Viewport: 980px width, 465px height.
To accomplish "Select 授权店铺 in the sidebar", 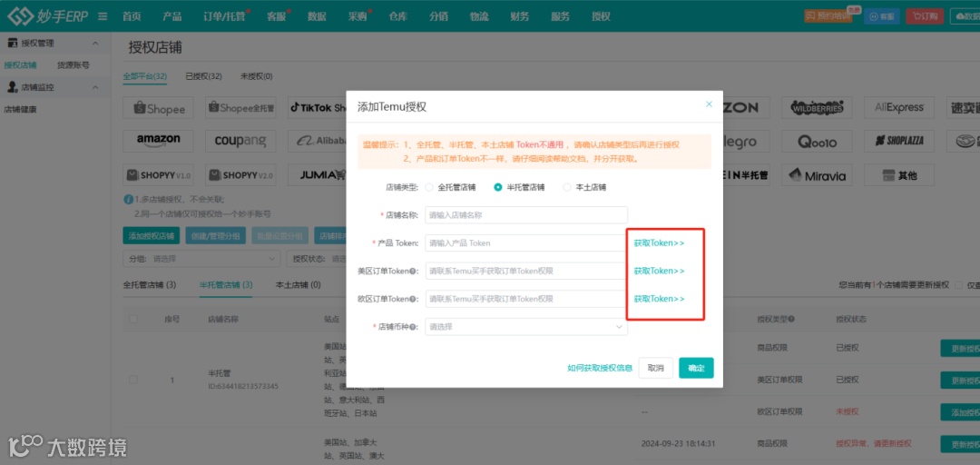I will tap(20, 64).
